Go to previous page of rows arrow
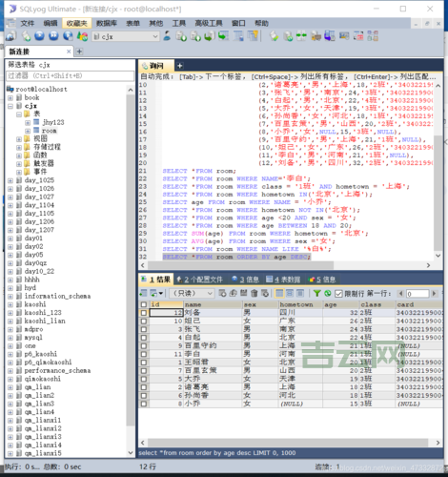448x477 pixels. coord(400,293)
